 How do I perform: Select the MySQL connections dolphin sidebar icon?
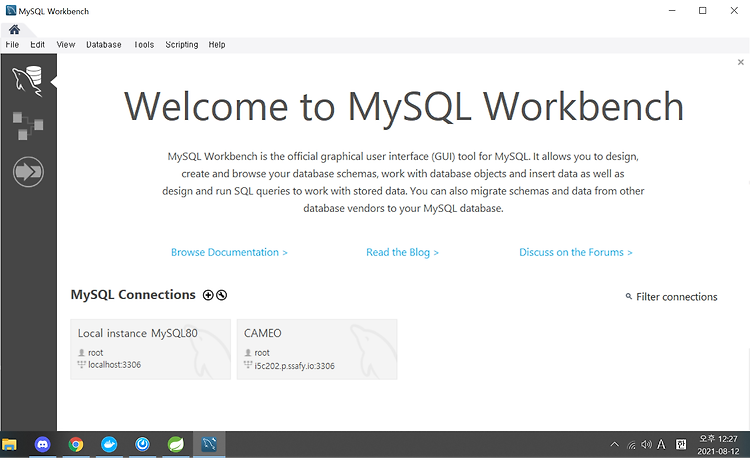click(28, 81)
